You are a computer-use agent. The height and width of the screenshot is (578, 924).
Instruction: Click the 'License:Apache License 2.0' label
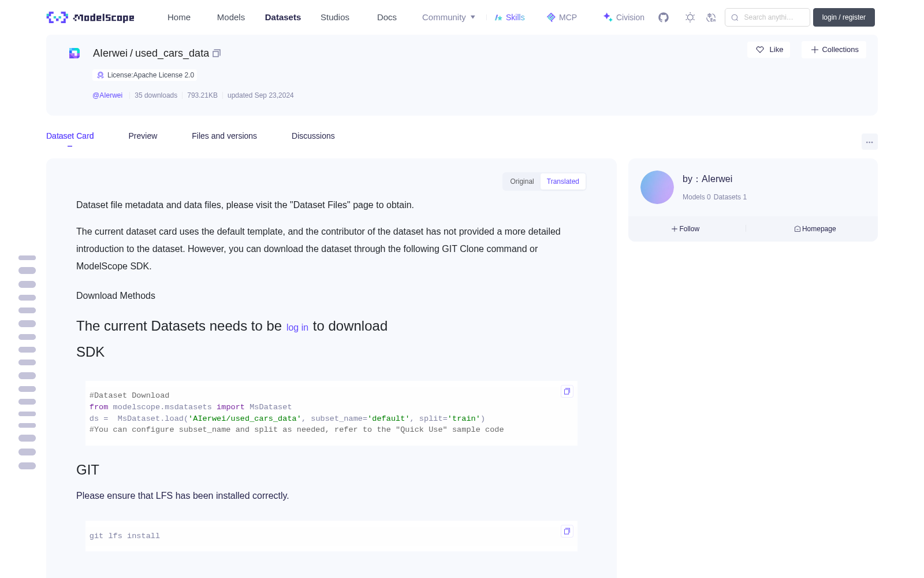151,75
